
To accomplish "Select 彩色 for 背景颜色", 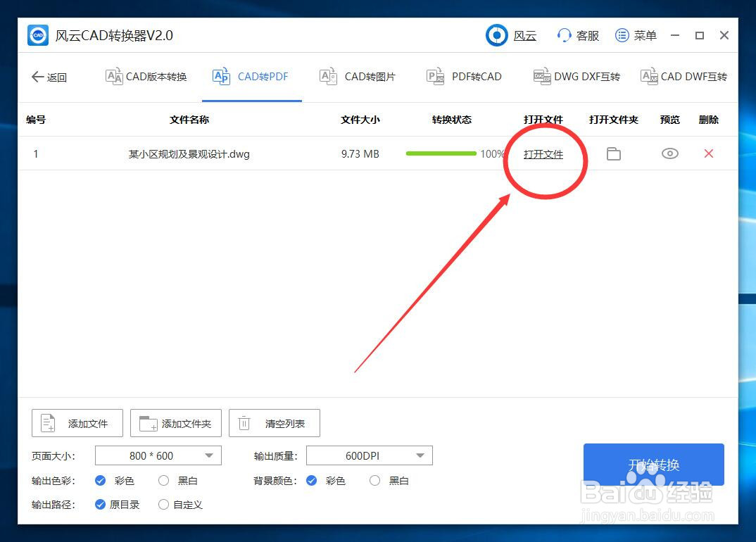I will tap(311, 480).
